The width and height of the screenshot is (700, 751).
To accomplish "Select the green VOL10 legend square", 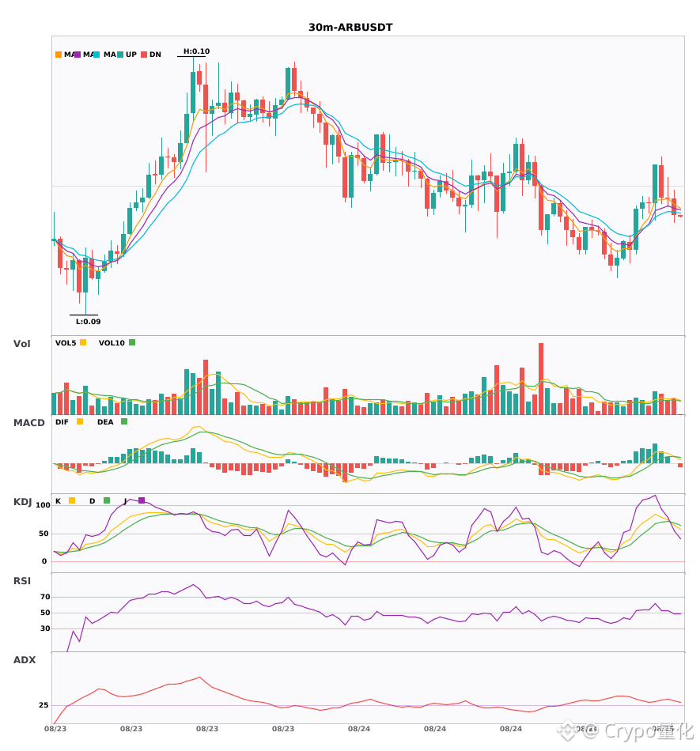I will (132, 342).
